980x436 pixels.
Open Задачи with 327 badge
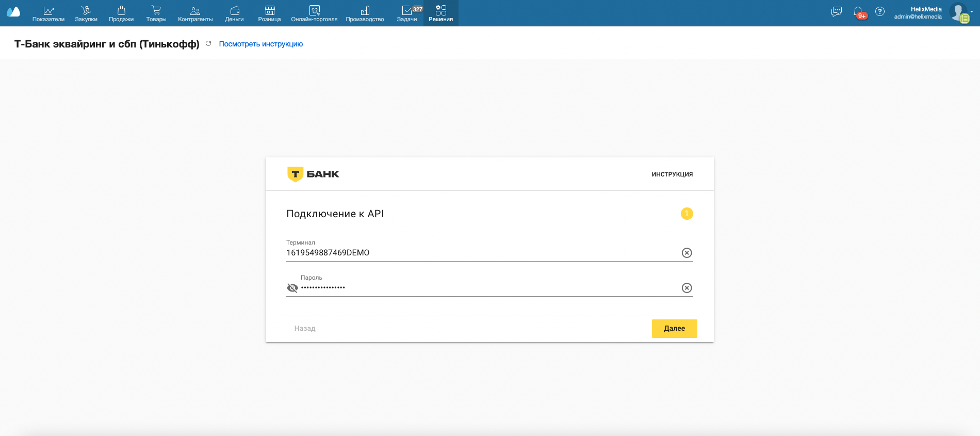click(x=407, y=13)
